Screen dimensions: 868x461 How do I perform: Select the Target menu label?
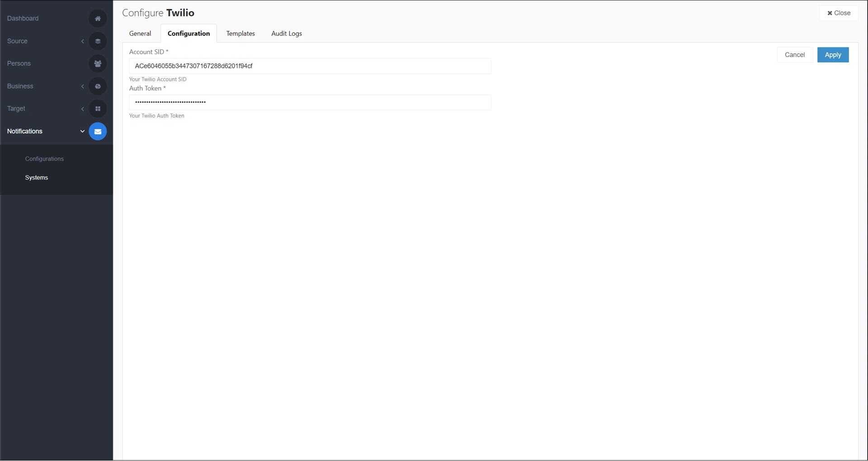coord(16,109)
